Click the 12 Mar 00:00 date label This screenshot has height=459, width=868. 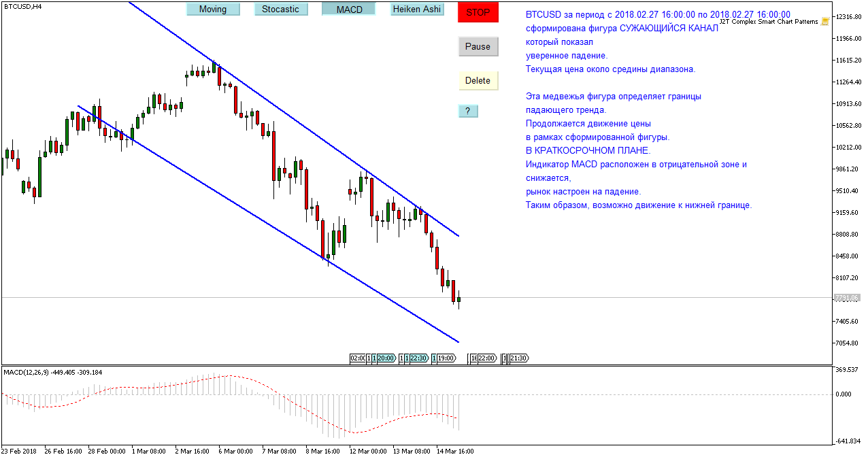[x=368, y=451]
